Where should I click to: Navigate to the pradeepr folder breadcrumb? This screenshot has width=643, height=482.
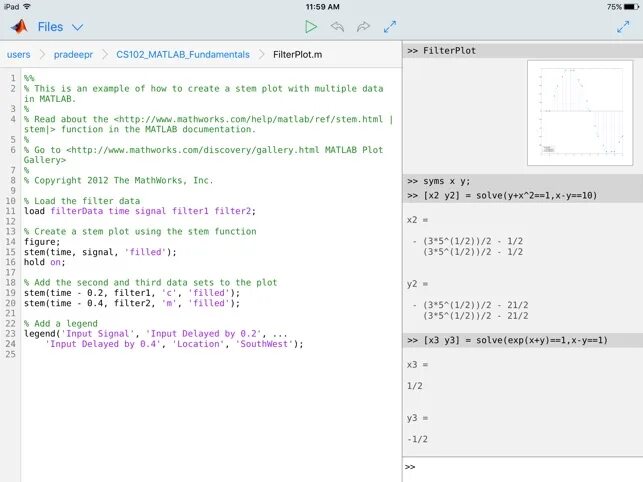[x=73, y=55]
